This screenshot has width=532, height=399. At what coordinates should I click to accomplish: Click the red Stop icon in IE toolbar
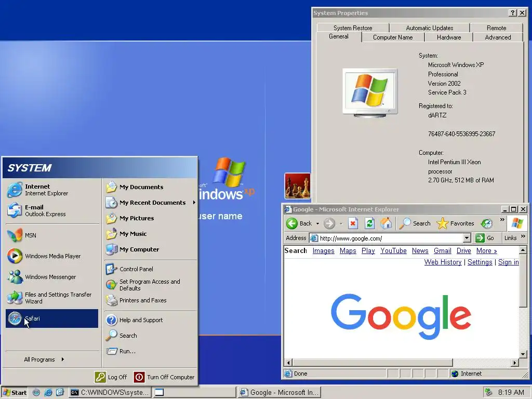pyautogui.click(x=353, y=223)
